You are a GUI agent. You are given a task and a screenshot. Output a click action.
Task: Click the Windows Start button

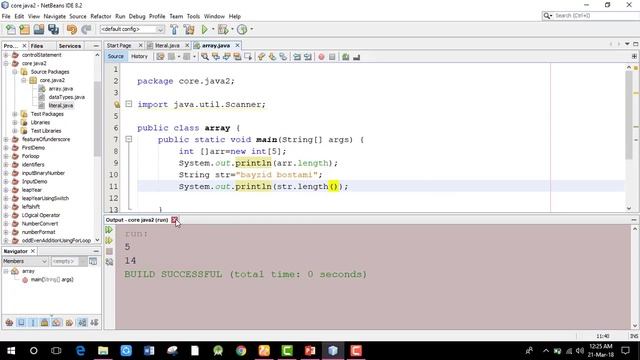[11, 351]
